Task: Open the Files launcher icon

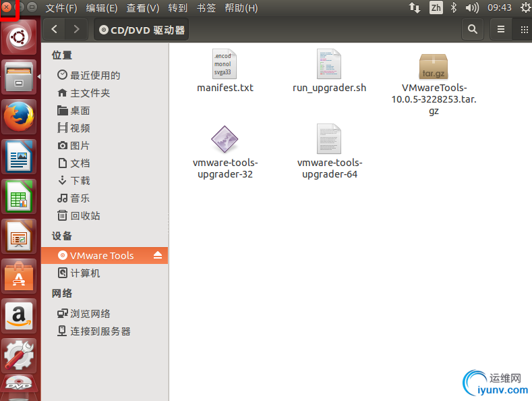Action: click(19, 78)
